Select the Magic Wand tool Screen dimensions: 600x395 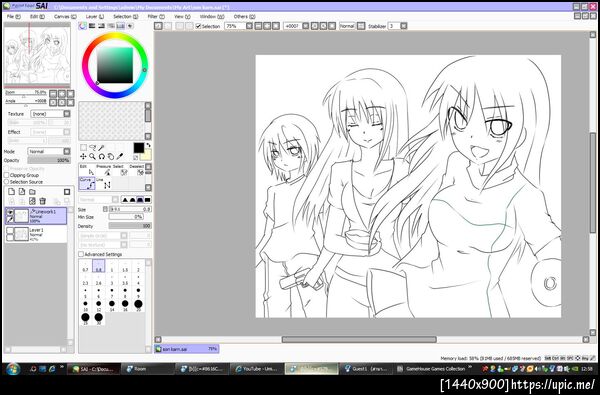(101, 147)
